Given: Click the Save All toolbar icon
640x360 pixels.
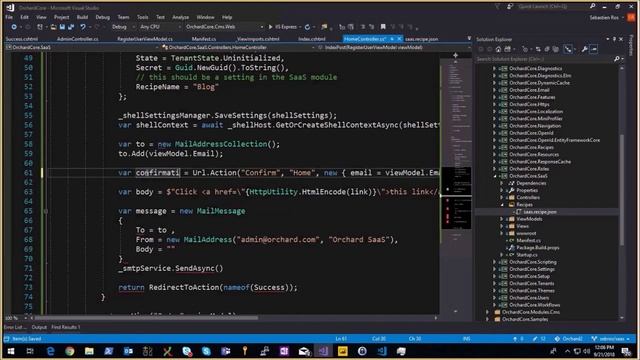Looking at the screenshot, I should click(71, 27).
